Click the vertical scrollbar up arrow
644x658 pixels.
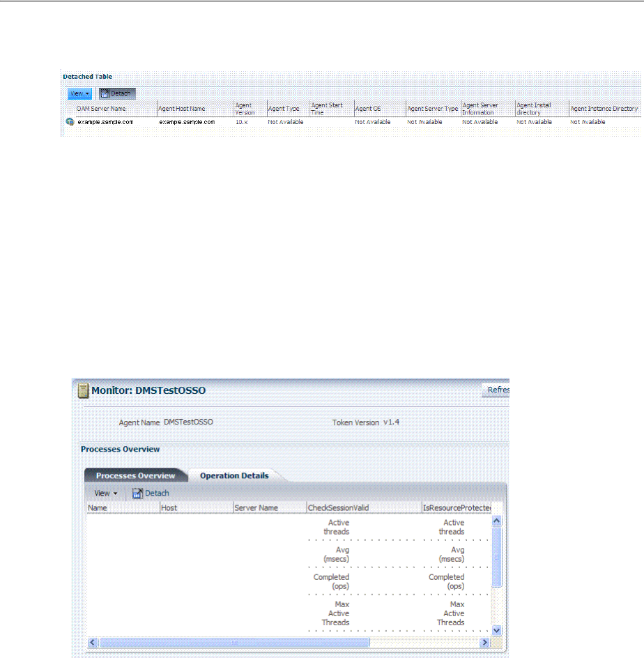497,521
